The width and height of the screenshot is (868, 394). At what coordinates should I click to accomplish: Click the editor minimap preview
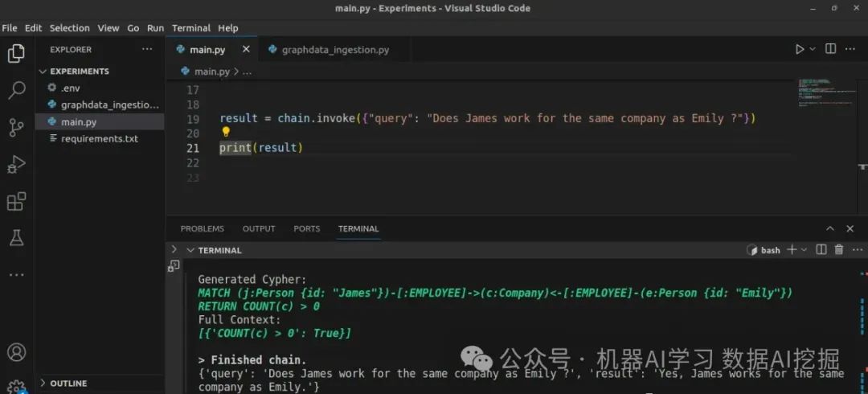click(825, 93)
